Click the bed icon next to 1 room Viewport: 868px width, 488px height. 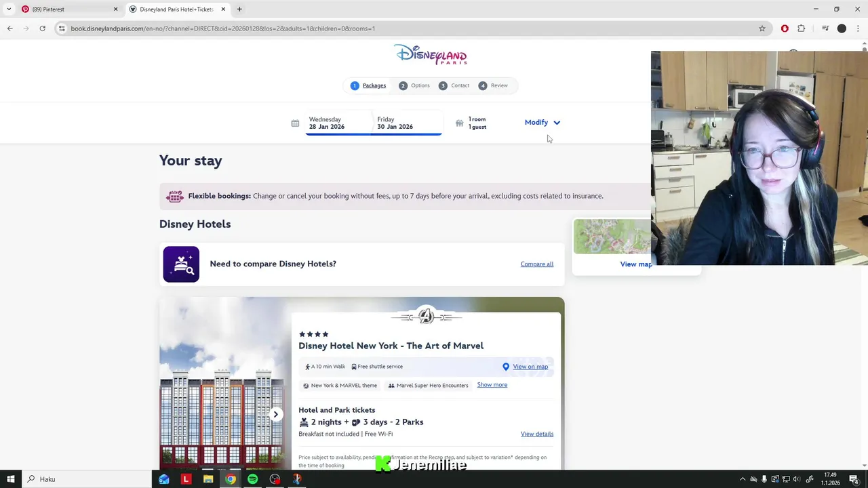(x=459, y=123)
